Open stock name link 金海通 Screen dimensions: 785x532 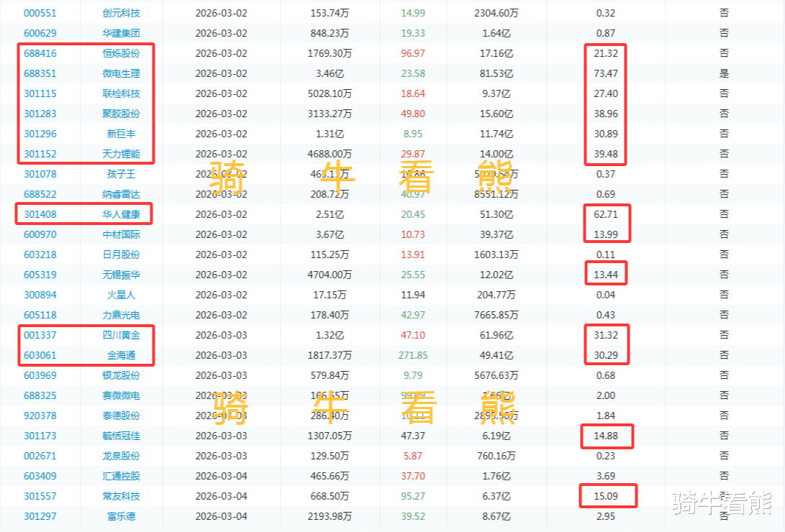tap(121, 355)
